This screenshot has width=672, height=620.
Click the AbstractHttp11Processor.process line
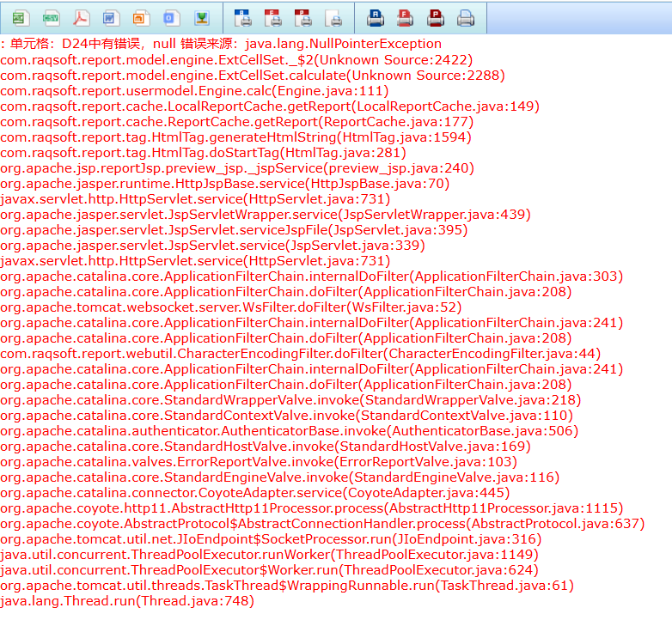coord(312,508)
